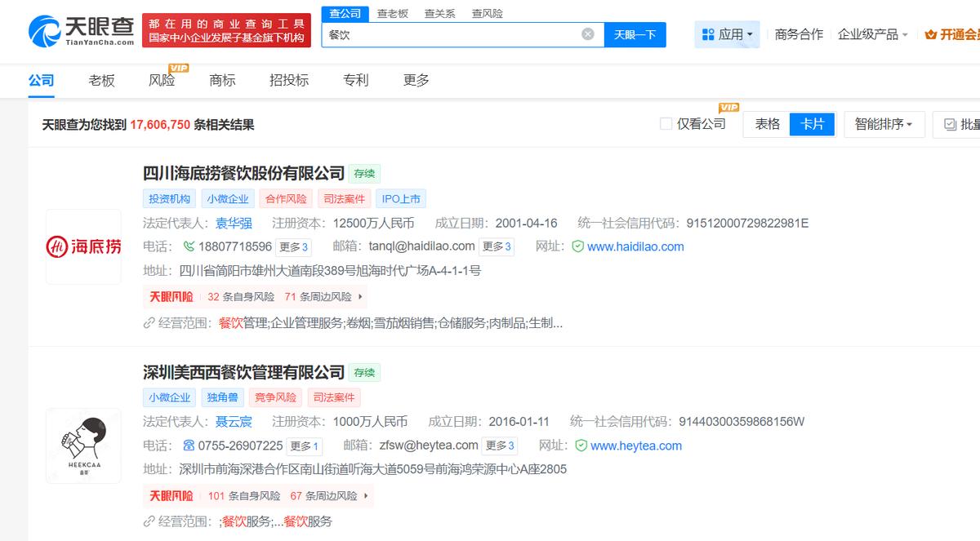Click the landline phone icon beside 0755-26907225

click(x=189, y=446)
